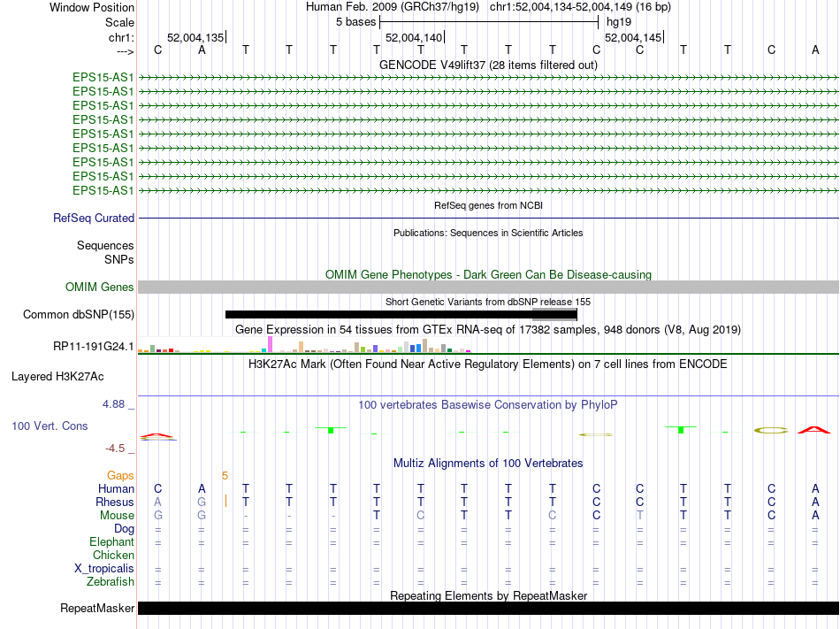This screenshot has height=629, width=840.
Task: Open the PhyloP Basewise Conservation title
Action: point(488,404)
